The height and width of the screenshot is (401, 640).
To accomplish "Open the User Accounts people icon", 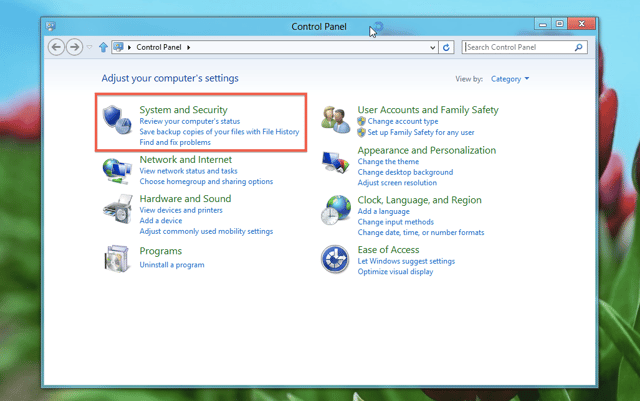I will point(336,120).
